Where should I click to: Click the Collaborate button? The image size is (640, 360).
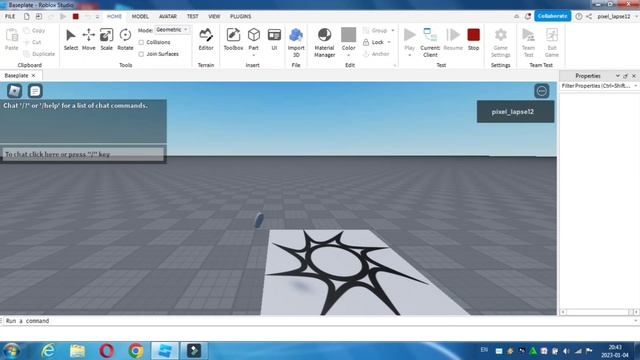(x=552, y=16)
